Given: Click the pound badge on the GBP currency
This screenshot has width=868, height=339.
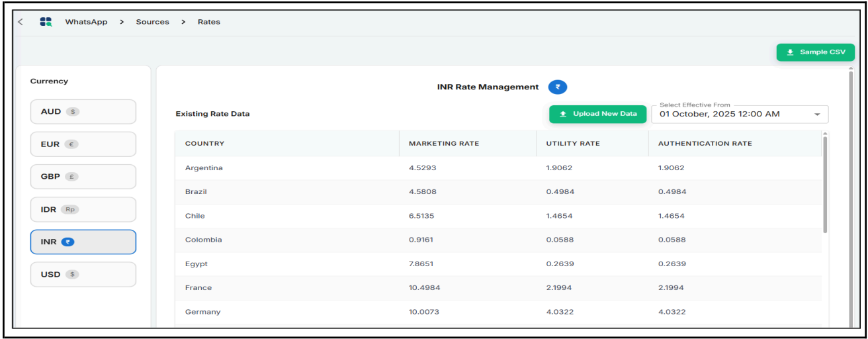Looking at the screenshot, I should click(71, 177).
